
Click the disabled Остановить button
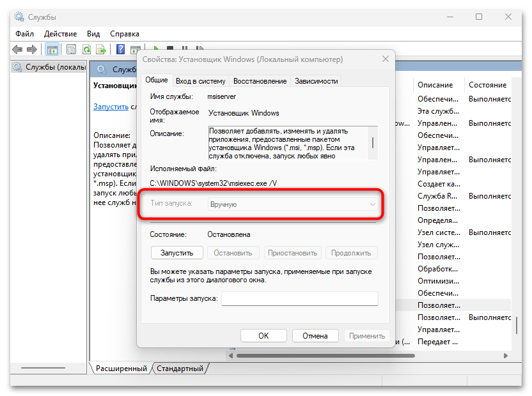click(x=233, y=253)
